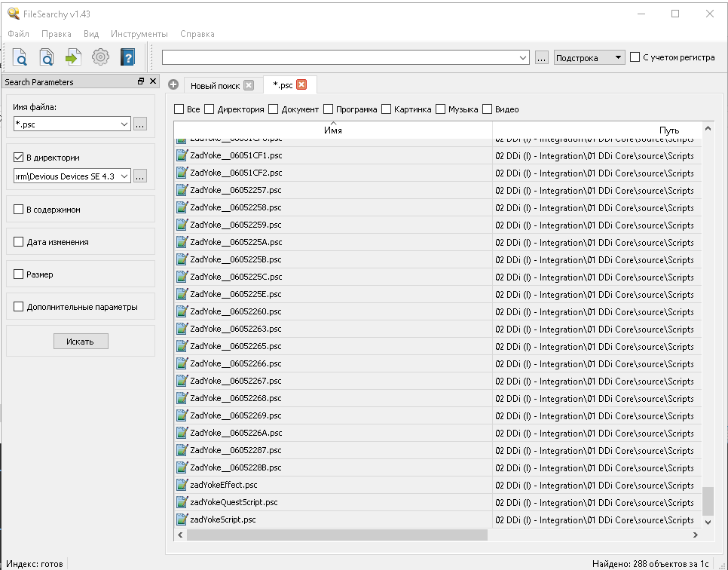Open the 'Инструменты' menu
This screenshot has height=570, width=728.
pyautogui.click(x=139, y=34)
